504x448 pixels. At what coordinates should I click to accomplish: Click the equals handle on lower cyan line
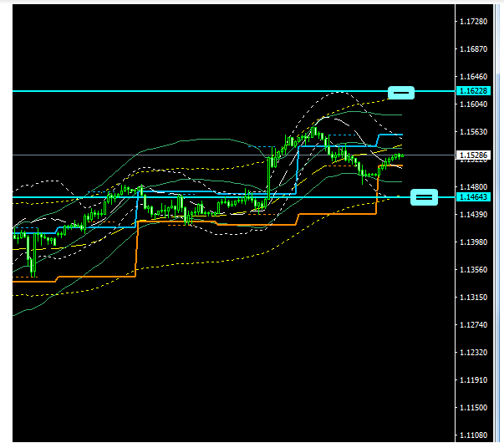point(425,197)
